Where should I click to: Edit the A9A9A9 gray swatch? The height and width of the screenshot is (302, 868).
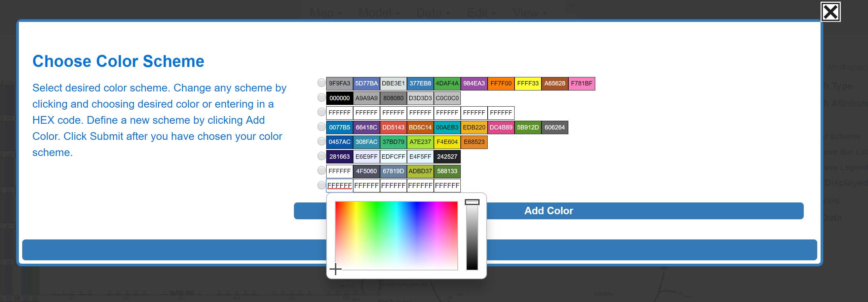[x=367, y=98]
